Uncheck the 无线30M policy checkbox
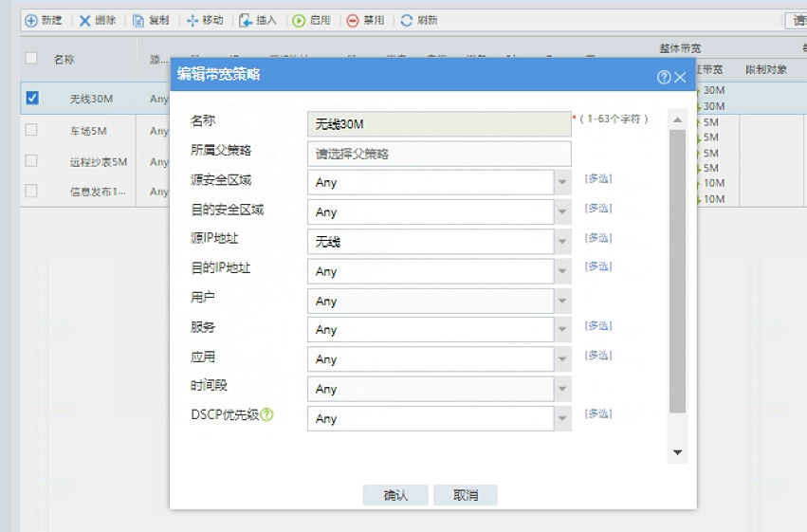The height and width of the screenshot is (532, 807). (32, 98)
